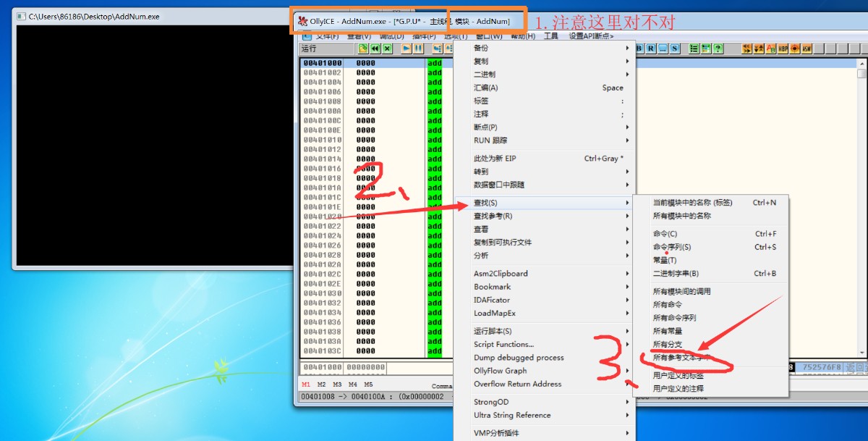Expand the 查找参考(R) submenu
Viewport: 868px width, 441px height.
coord(545,216)
